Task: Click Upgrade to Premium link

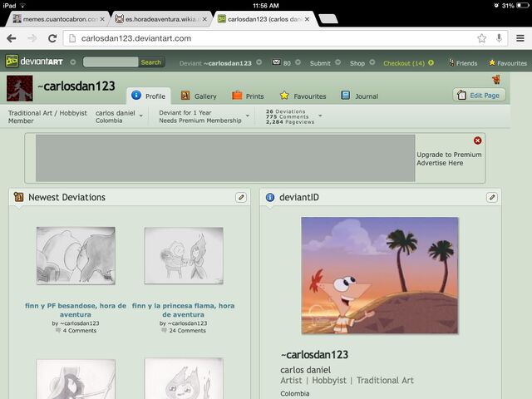Action: click(x=449, y=155)
